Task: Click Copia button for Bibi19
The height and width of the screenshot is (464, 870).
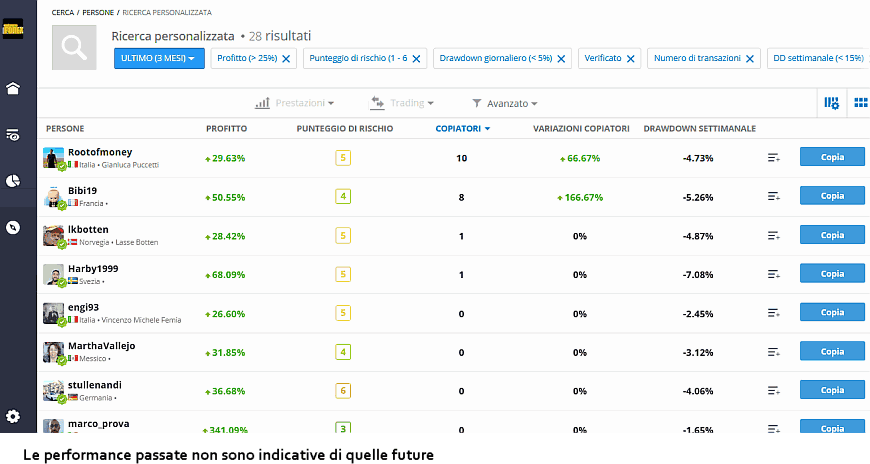Action: pos(832,197)
